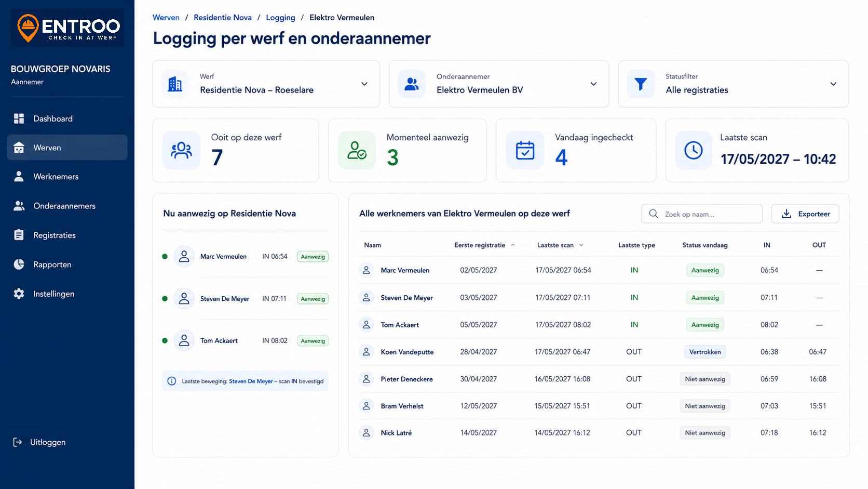Click the building icon in Werf selector
This screenshot has height=489, width=868.
tap(175, 84)
